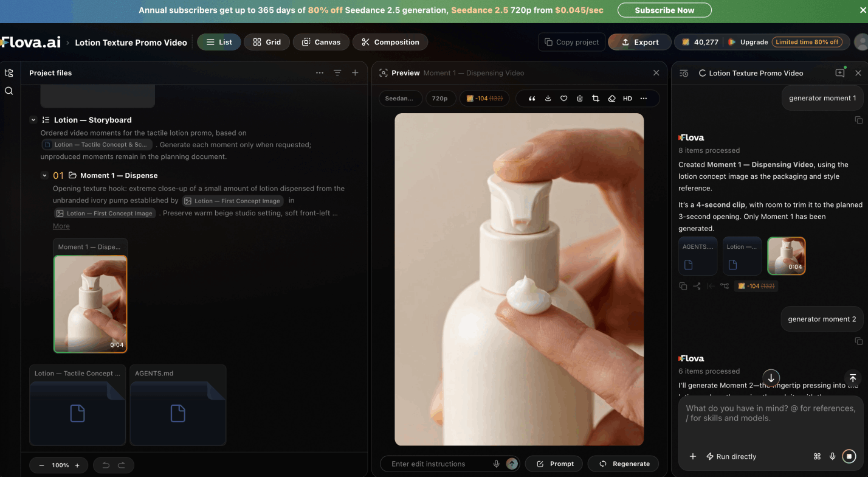Zoom out with the minus button
The image size is (868, 477).
pos(41,465)
